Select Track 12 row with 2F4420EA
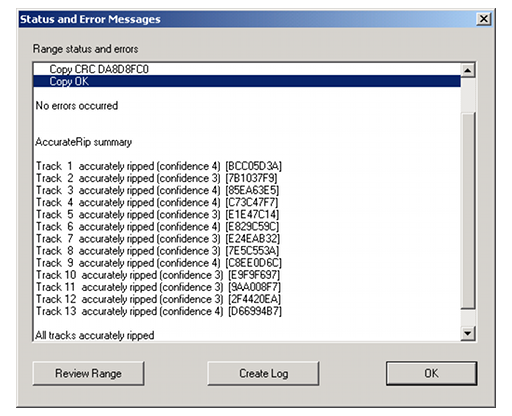Viewport: 512px width, 416px height. point(247,299)
